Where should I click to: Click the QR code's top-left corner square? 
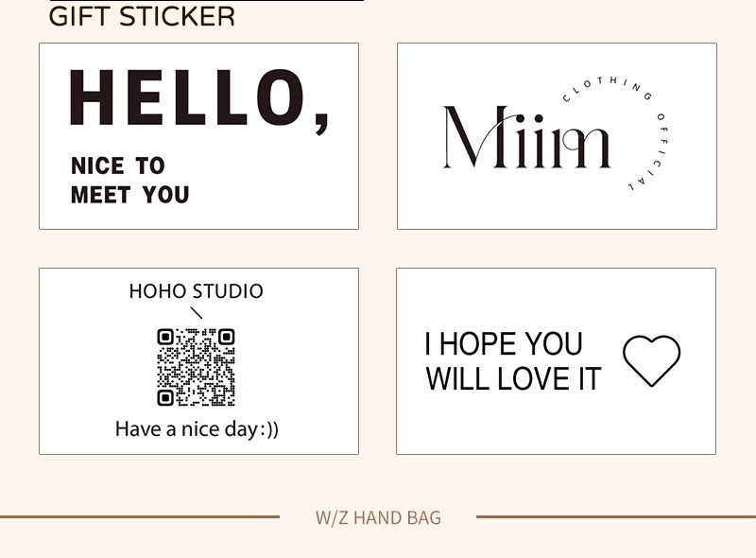165,337
